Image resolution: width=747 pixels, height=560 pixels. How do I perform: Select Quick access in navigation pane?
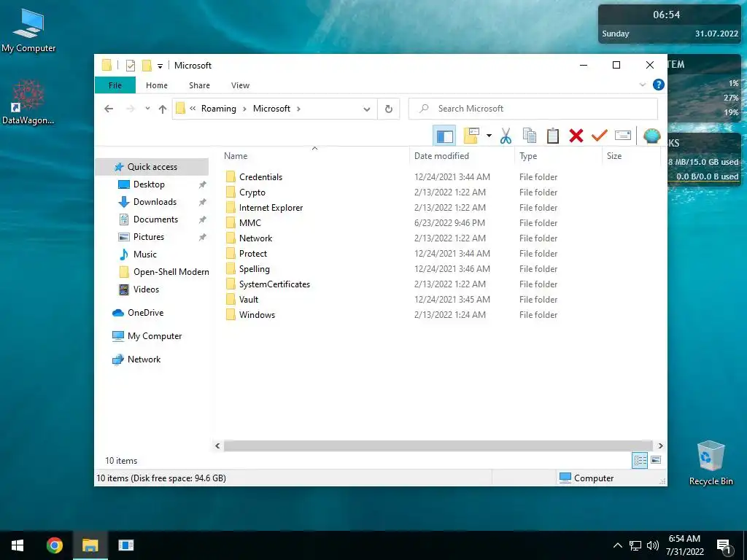click(152, 167)
